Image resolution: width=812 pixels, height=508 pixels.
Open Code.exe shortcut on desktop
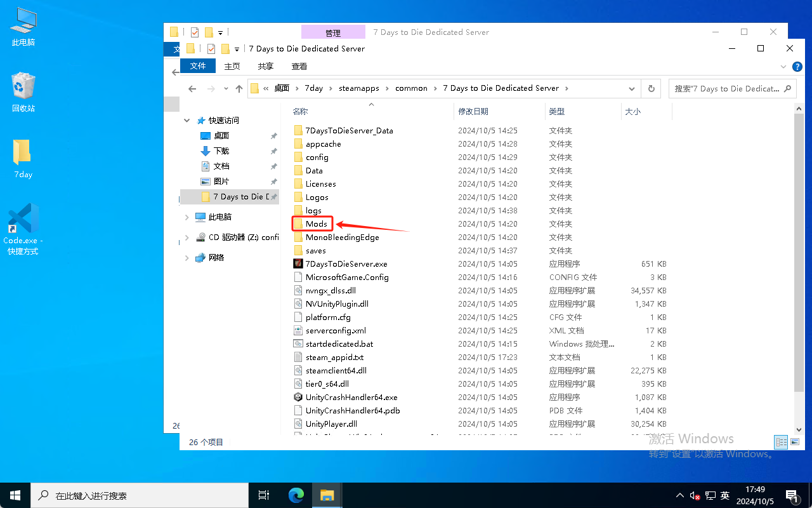[23, 229]
